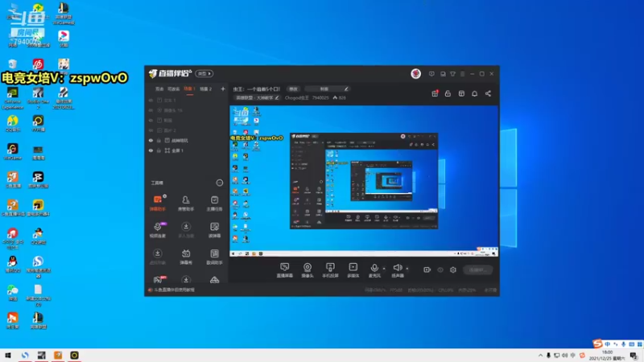Add a 多媒体 media source

[x=353, y=270]
